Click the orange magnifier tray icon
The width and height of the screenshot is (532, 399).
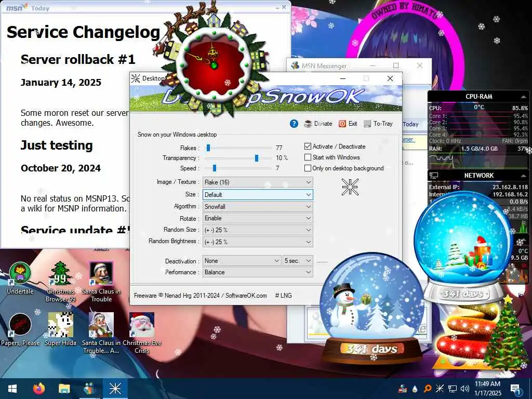[x=428, y=389]
